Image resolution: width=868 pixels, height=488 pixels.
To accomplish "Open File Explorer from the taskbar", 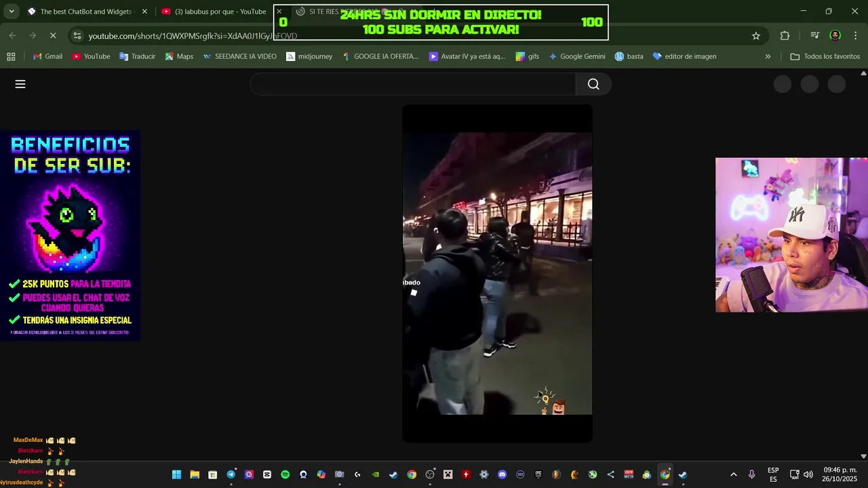I will [x=195, y=474].
